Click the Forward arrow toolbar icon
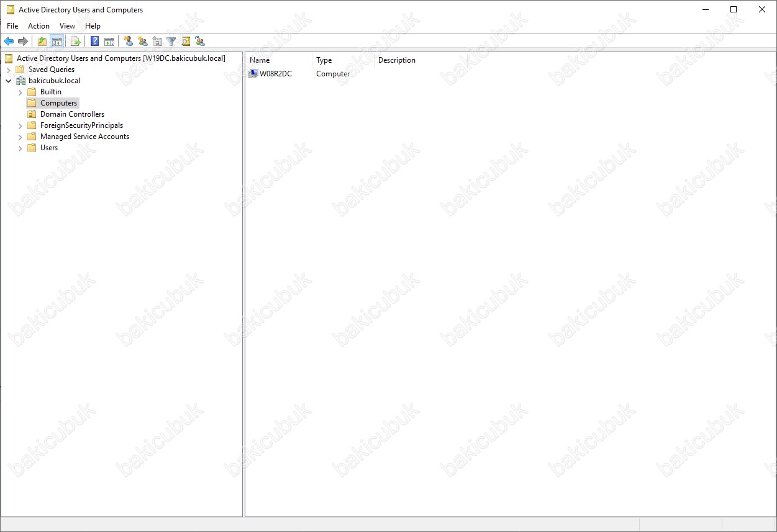The image size is (777, 532). click(x=23, y=42)
